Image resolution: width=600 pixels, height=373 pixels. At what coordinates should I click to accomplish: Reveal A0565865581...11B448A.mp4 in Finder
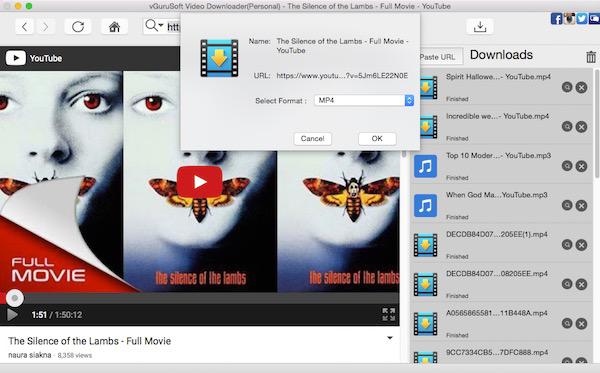(x=567, y=324)
